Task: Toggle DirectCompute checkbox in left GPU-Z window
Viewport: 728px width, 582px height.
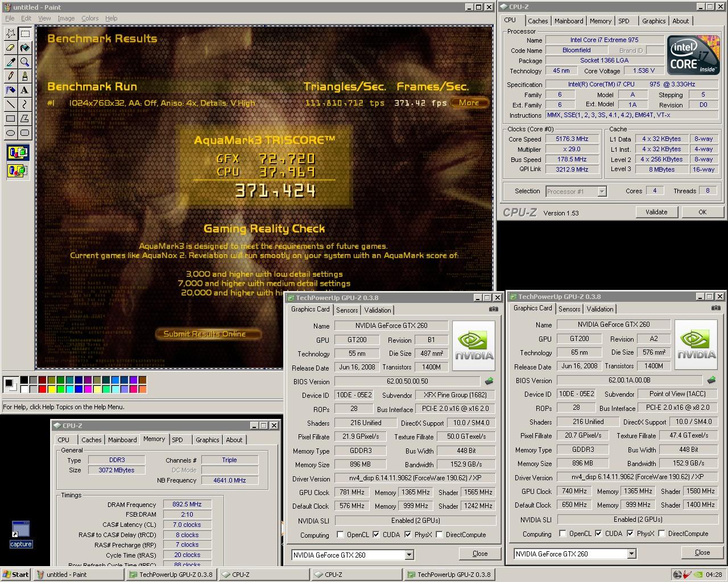Action: tap(439, 535)
